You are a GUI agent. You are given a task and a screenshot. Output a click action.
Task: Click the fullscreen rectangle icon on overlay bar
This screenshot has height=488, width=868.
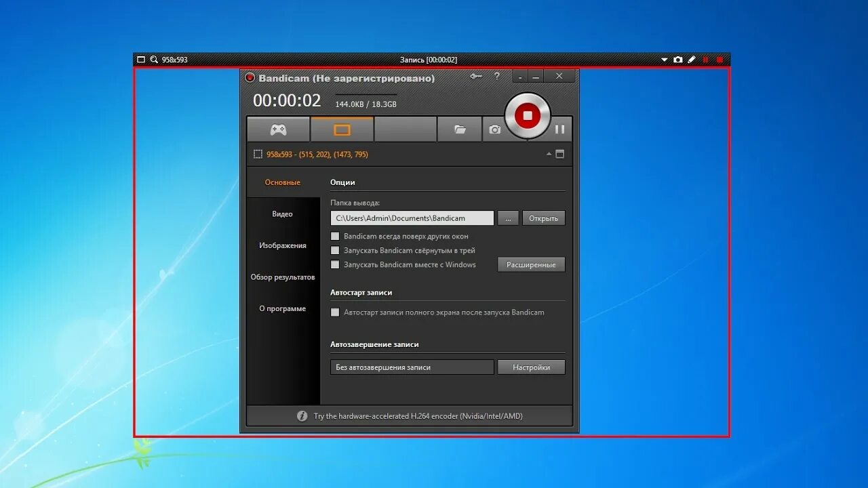[141, 60]
